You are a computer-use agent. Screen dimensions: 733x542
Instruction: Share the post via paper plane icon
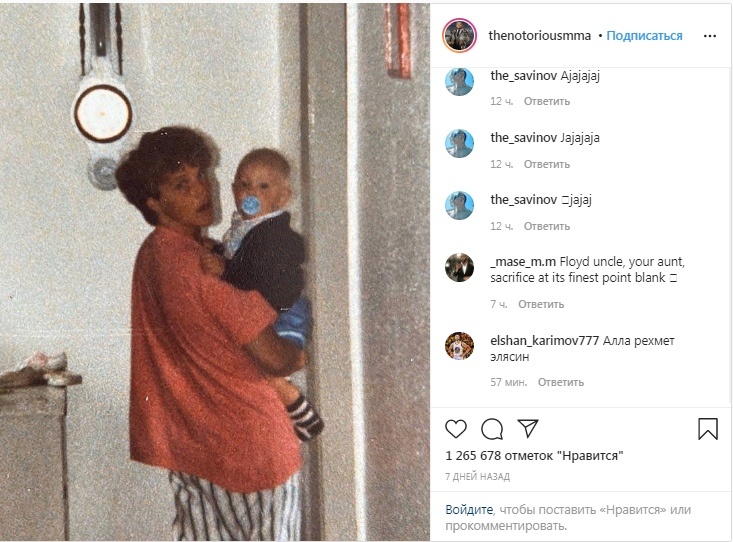528,428
